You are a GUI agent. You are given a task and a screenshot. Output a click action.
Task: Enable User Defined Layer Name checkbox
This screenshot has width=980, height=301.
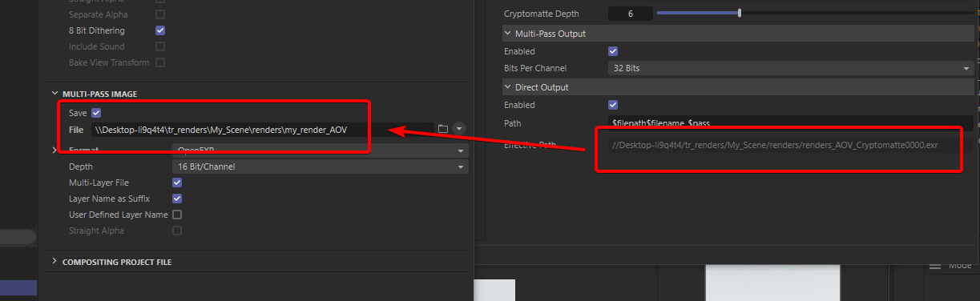[x=177, y=215]
